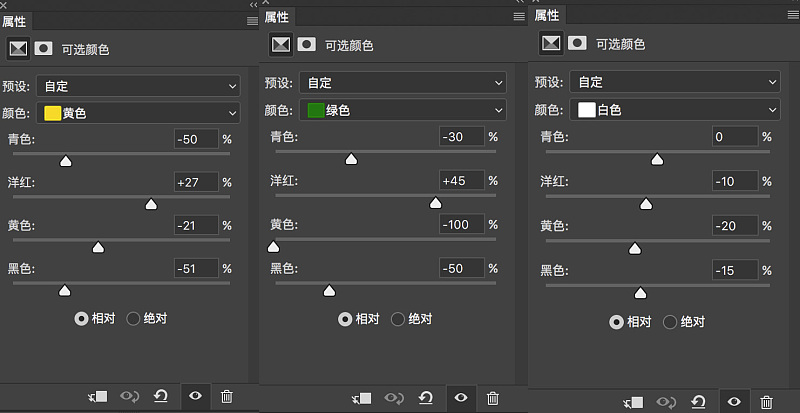The height and width of the screenshot is (413, 800).
Task: Open 预设 dropdown in the yellow panel
Action: coord(138,86)
